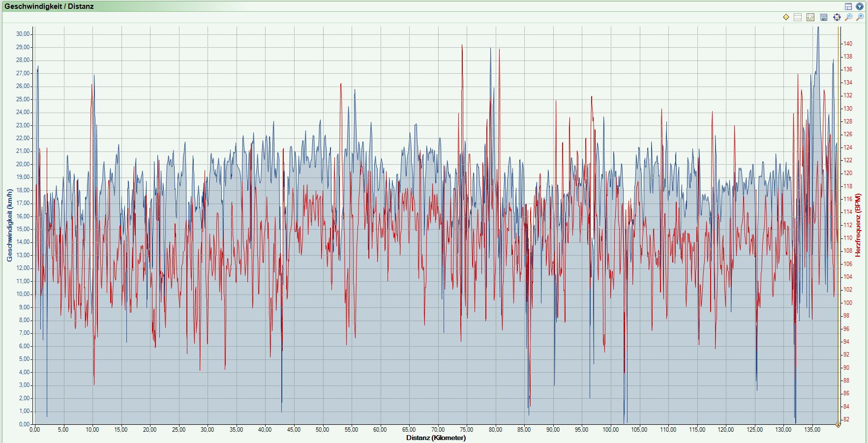Click the yellow marker at the distance axis end
Screen dimensions: 868x443
click(x=838, y=424)
